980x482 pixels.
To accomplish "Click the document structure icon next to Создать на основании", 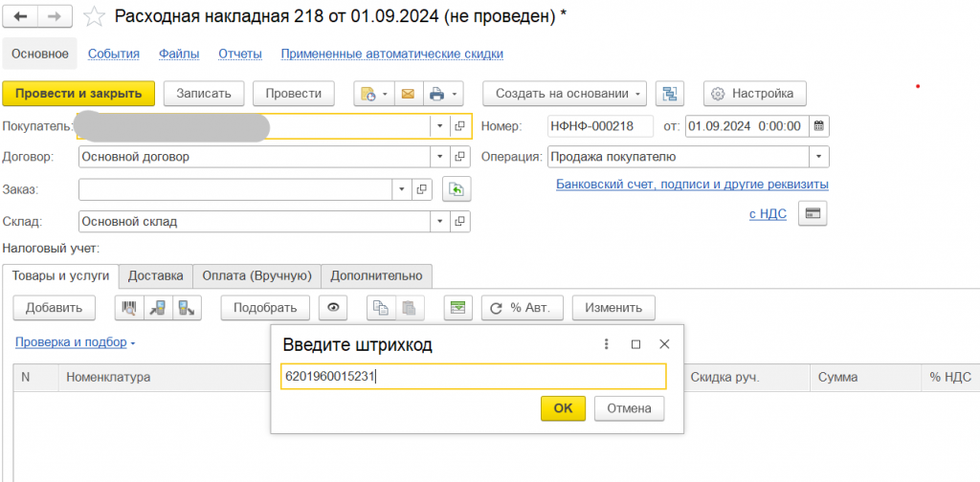I will click(x=671, y=94).
